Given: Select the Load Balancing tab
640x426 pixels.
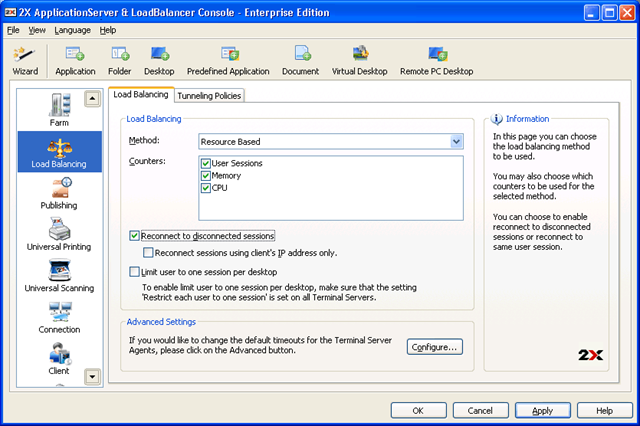Looking at the screenshot, I should pyautogui.click(x=141, y=94).
